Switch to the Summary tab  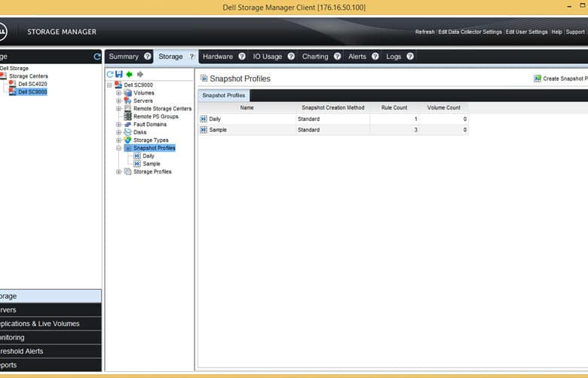click(x=124, y=57)
